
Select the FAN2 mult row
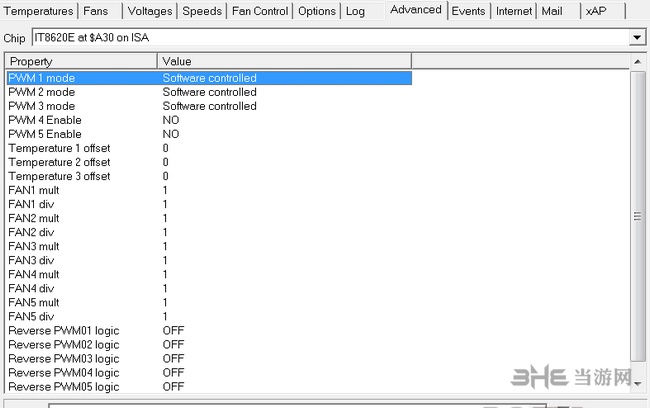[x=209, y=219]
